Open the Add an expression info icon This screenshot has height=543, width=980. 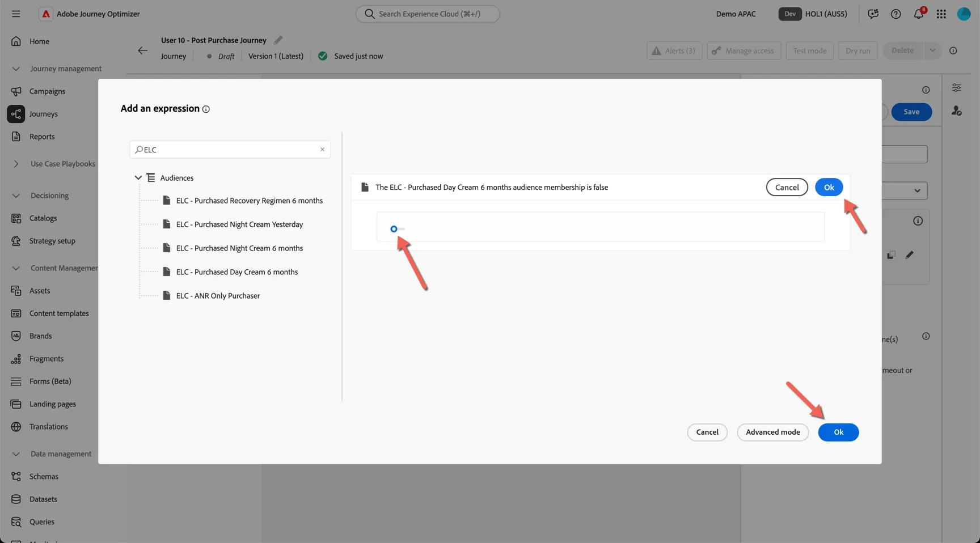[x=206, y=109]
